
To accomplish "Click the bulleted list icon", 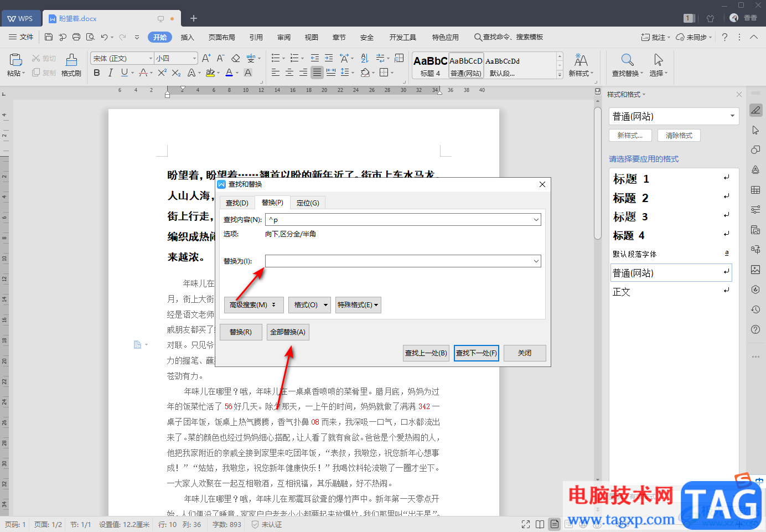I will (276, 58).
